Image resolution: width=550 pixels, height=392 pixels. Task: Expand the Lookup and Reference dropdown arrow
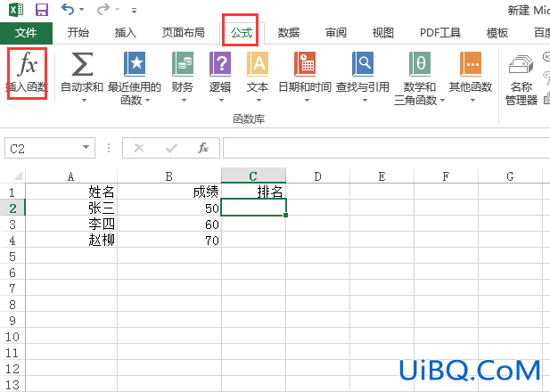click(x=365, y=101)
